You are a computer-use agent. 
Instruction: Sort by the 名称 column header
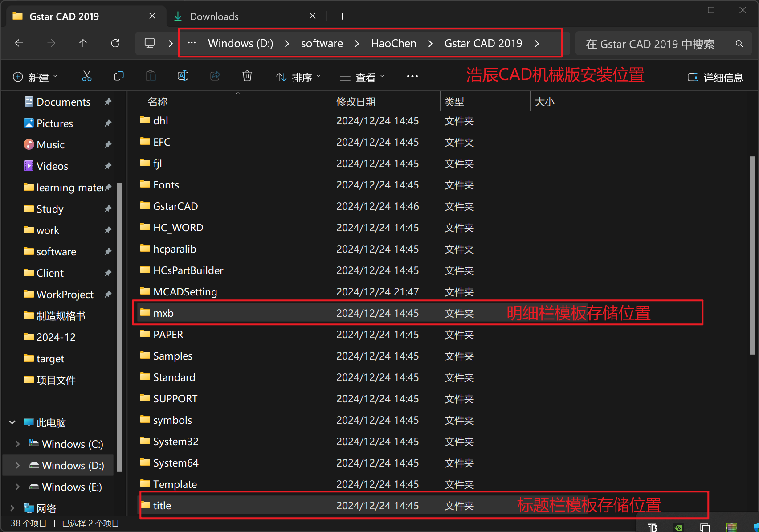[x=158, y=102]
